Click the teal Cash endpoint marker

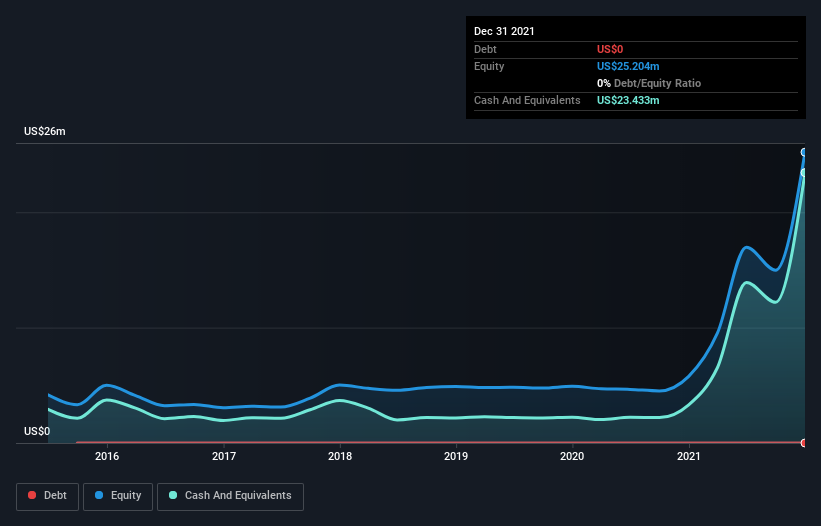point(804,173)
